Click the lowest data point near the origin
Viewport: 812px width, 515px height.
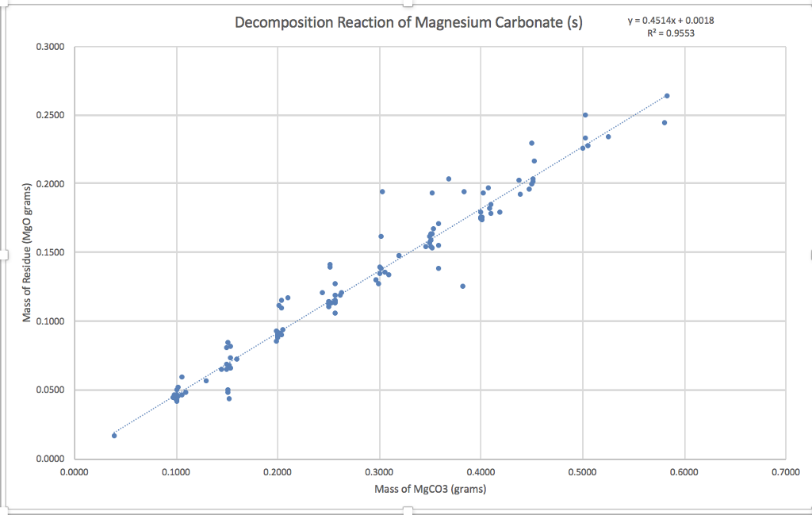click(113, 435)
